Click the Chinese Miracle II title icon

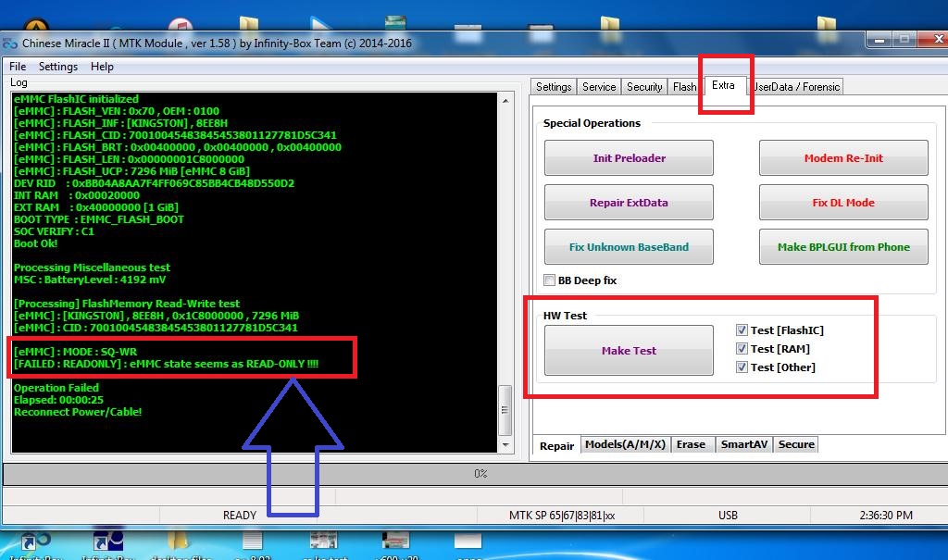[x=10, y=44]
